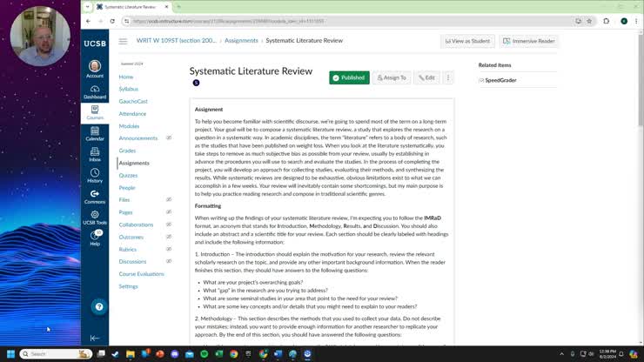The width and height of the screenshot is (644, 362).
Task: Open the Help menu with badge
Action: [x=95, y=238]
